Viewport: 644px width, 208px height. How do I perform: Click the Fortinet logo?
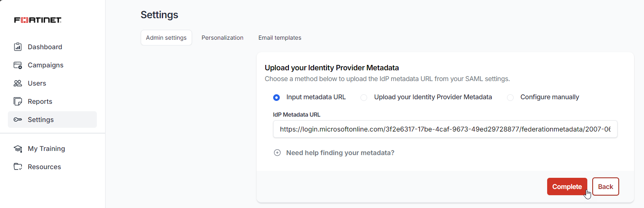point(38,20)
